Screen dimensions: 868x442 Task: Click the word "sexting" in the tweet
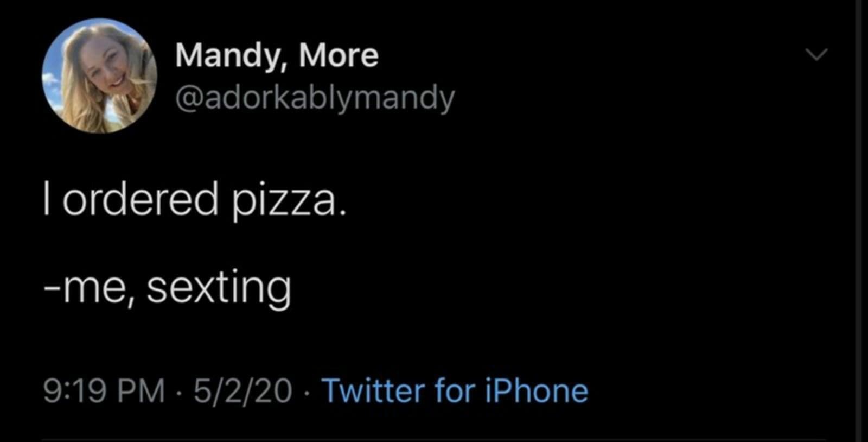[x=219, y=288]
